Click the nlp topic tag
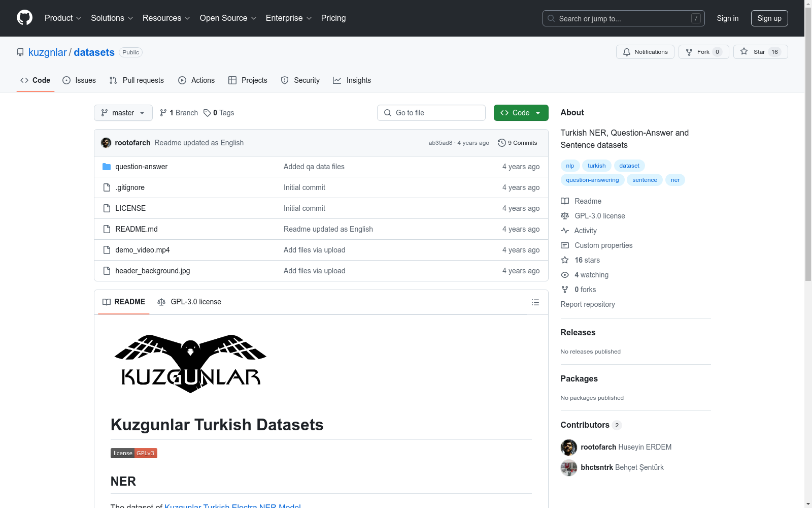The width and height of the screenshot is (812, 508). (x=570, y=166)
